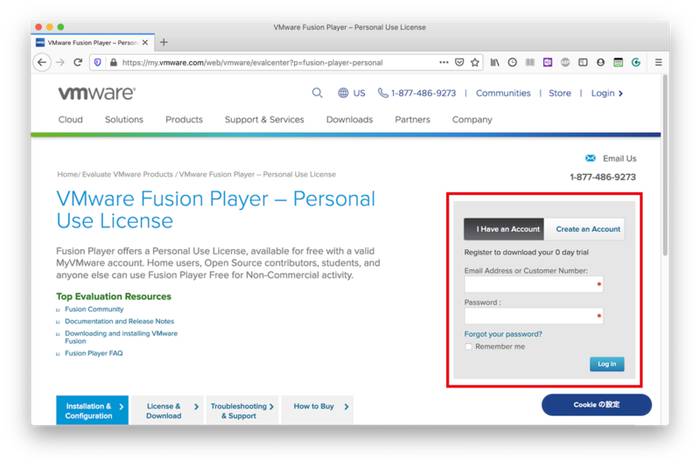
Task: Click the clock history toolbar icon
Action: 512,62
